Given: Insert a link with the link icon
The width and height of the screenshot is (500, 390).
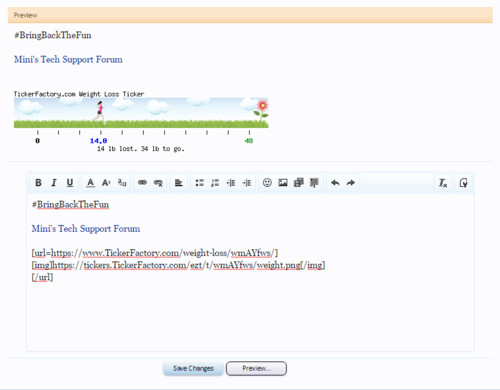Looking at the screenshot, I should pos(142,183).
